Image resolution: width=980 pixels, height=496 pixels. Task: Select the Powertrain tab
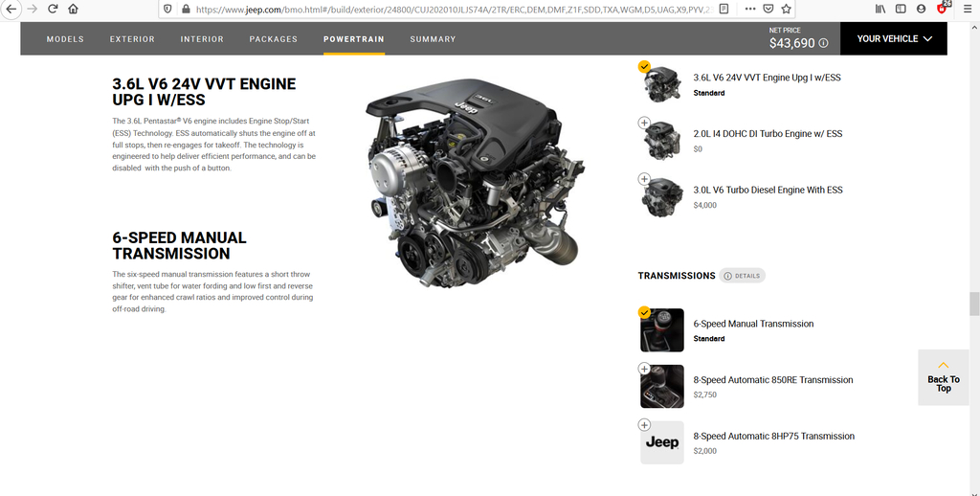click(354, 38)
